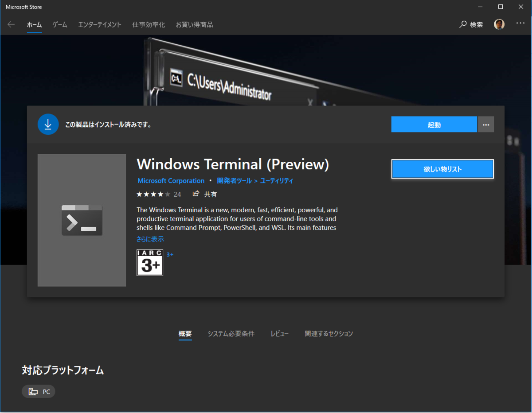Open search with the magnifier icon
This screenshot has width=532, height=413.
tap(463, 24)
